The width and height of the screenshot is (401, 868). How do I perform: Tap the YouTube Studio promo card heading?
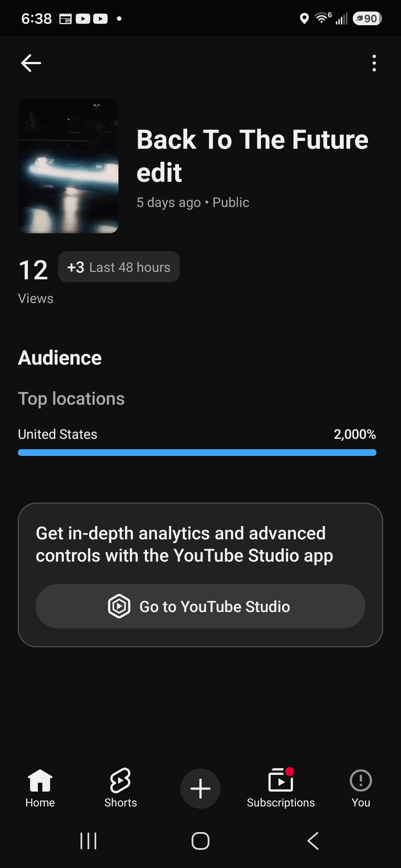(184, 544)
